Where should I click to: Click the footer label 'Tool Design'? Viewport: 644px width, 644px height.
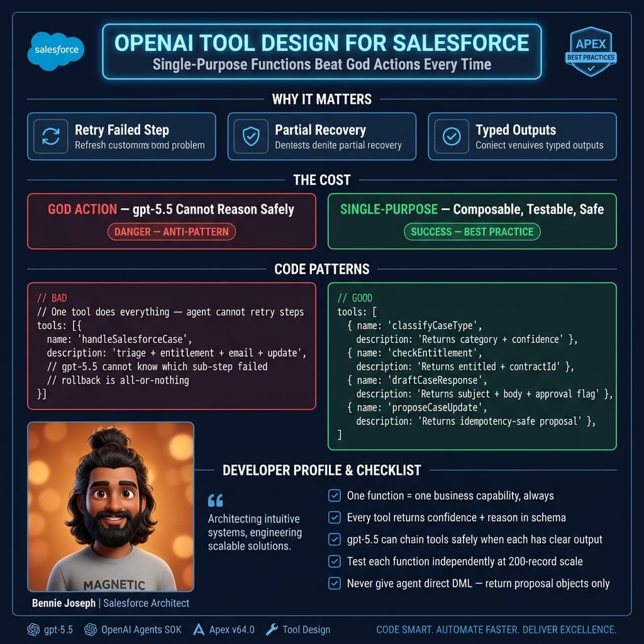coord(306,630)
